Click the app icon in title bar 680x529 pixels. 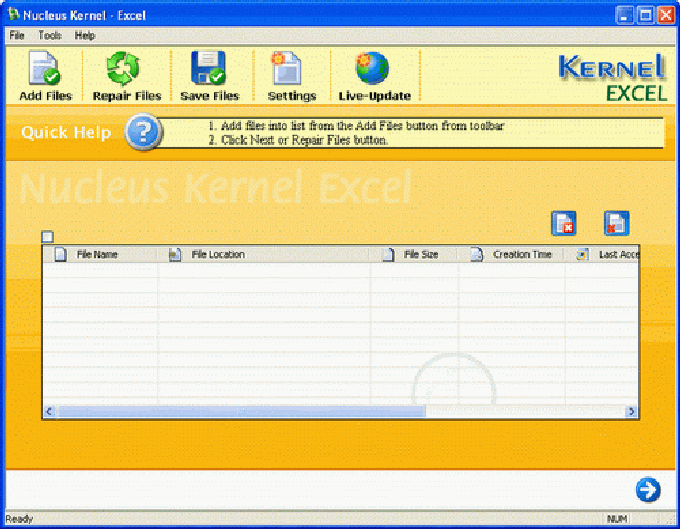coord(13,15)
